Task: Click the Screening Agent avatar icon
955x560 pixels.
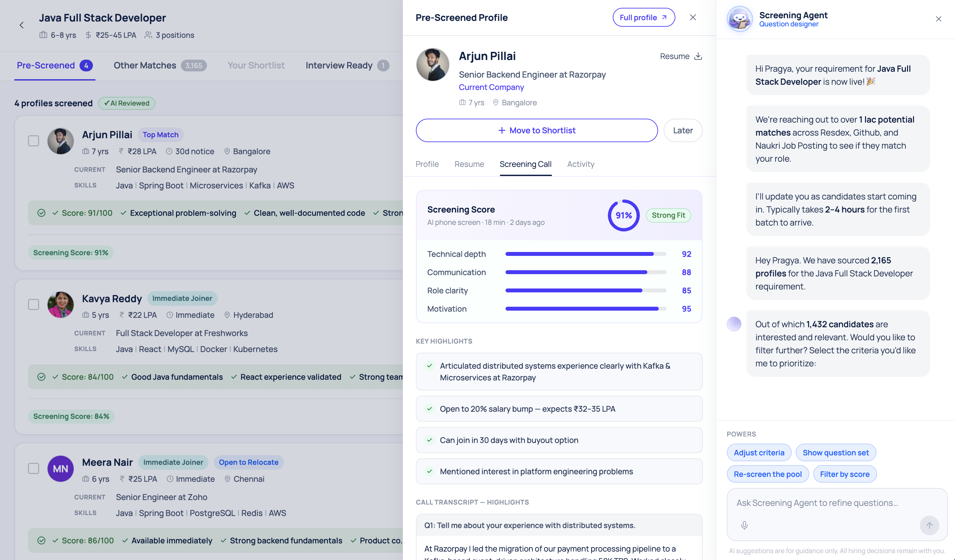Action: (739, 19)
